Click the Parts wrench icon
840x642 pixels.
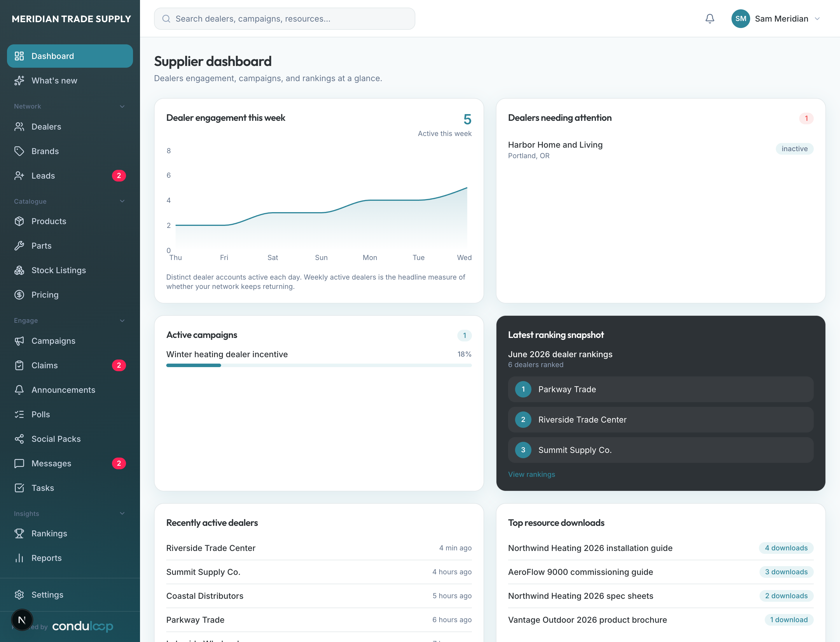(x=19, y=246)
